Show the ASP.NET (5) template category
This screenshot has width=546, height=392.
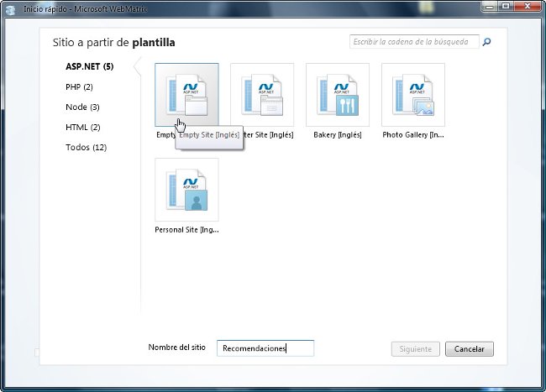tap(89, 66)
